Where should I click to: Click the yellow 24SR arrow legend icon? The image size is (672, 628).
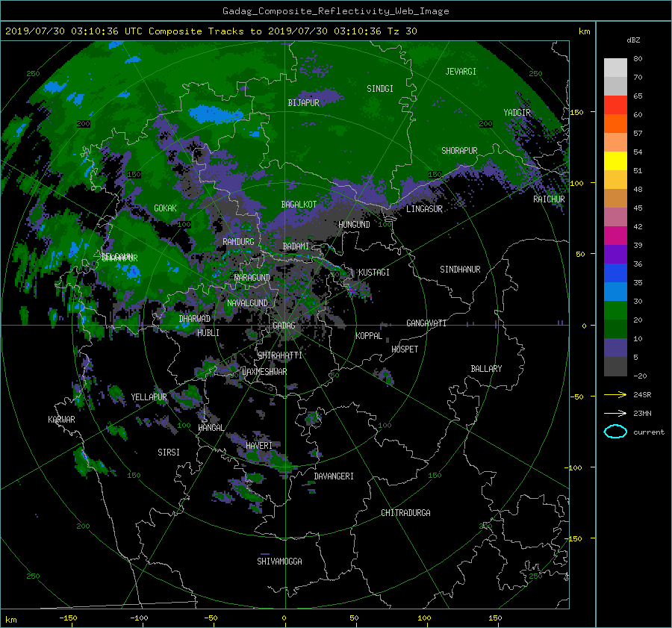point(615,394)
